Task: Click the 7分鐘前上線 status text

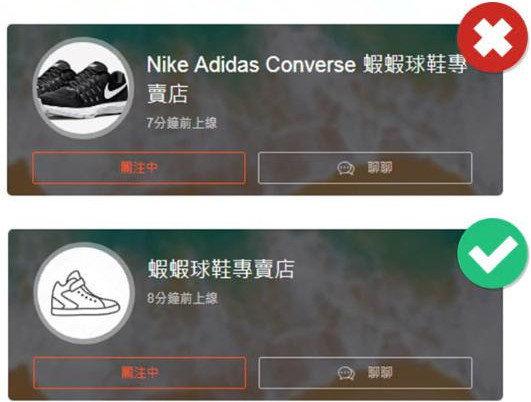Action: point(182,123)
